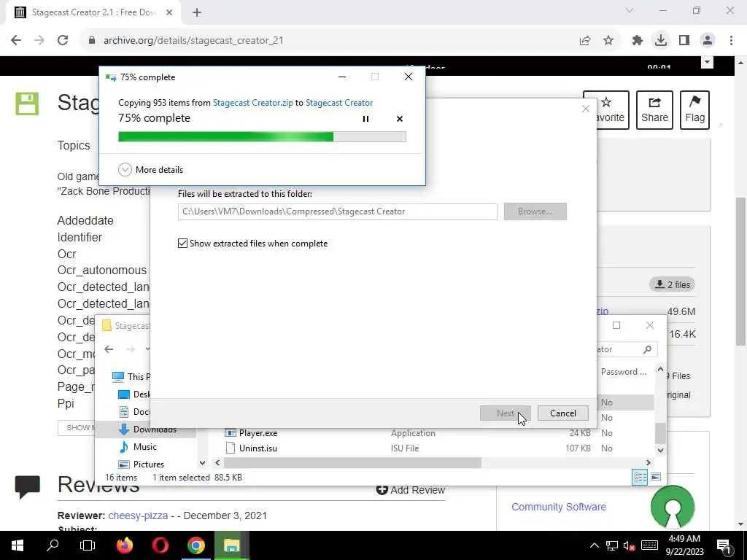
Task: Click Add Review link
Action: point(411,490)
